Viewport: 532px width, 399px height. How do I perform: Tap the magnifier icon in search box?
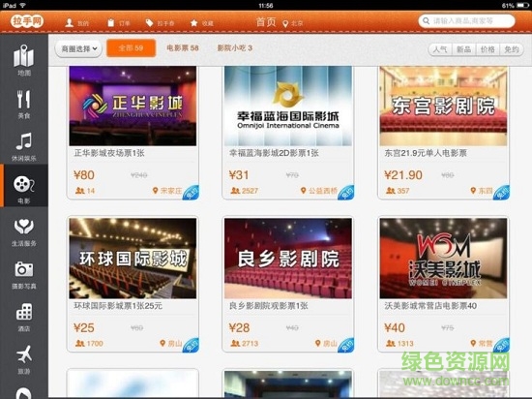(426, 20)
